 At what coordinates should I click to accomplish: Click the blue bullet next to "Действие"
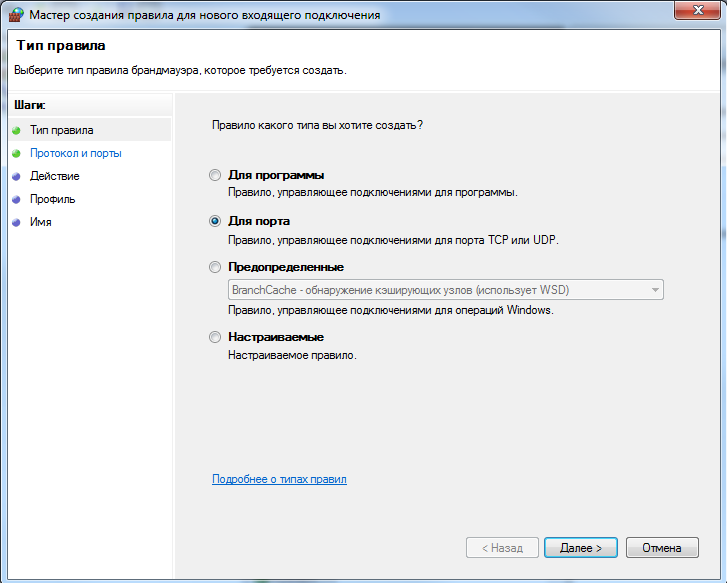click(x=16, y=177)
